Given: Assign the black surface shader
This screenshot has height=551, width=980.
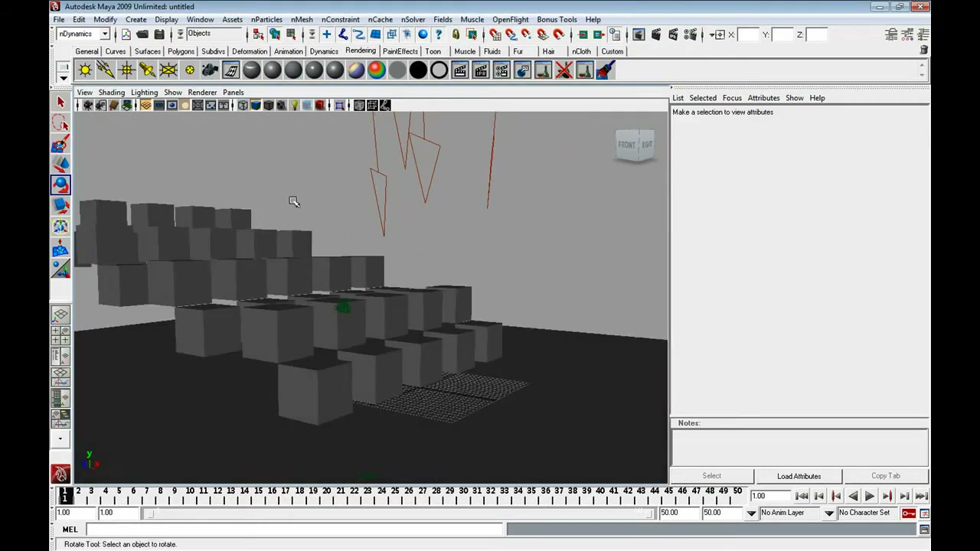Looking at the screenshot, I should [x=418, y=70].
